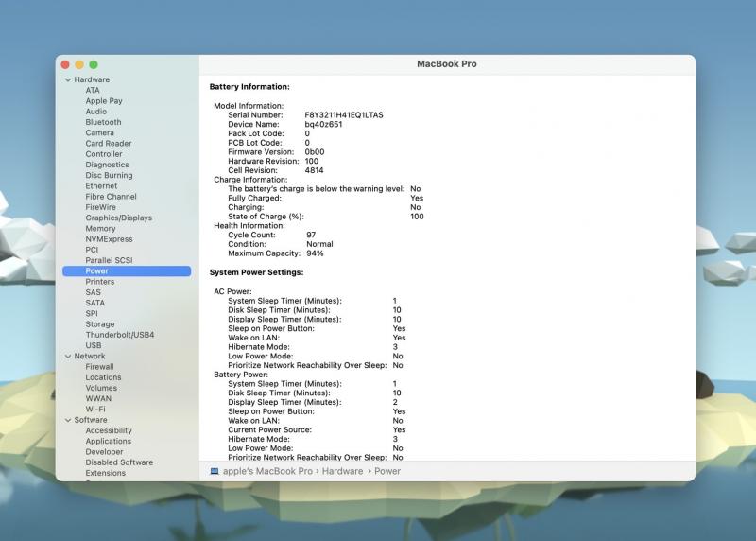Image resolution: width=756 pixels, height=541 pixels.
Task: Click apple's MacBook Pro in path bar
Action: tap(267, 471)
